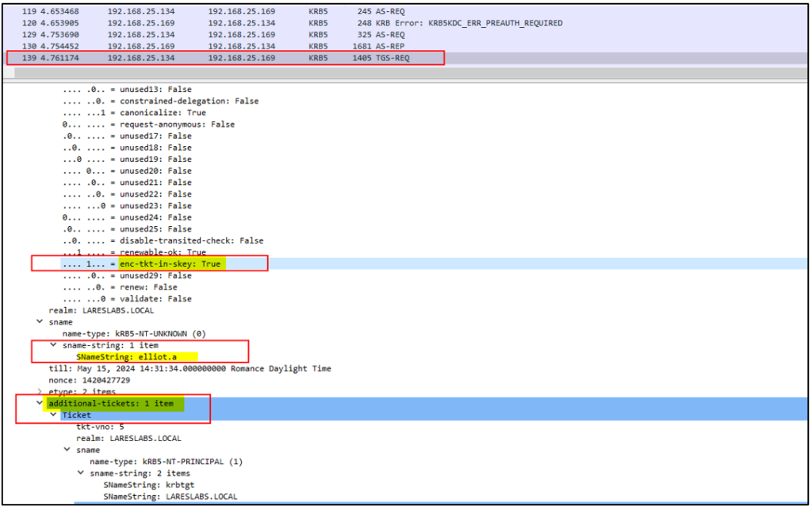Expand the 'etype: 2 items' node
This screenshot has height=507, width=812.
40,391
